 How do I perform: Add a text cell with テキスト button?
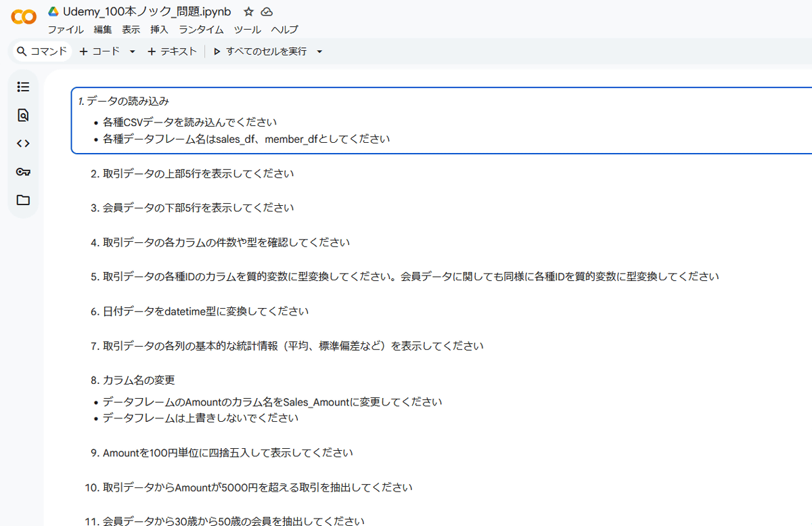click(172, 51)
